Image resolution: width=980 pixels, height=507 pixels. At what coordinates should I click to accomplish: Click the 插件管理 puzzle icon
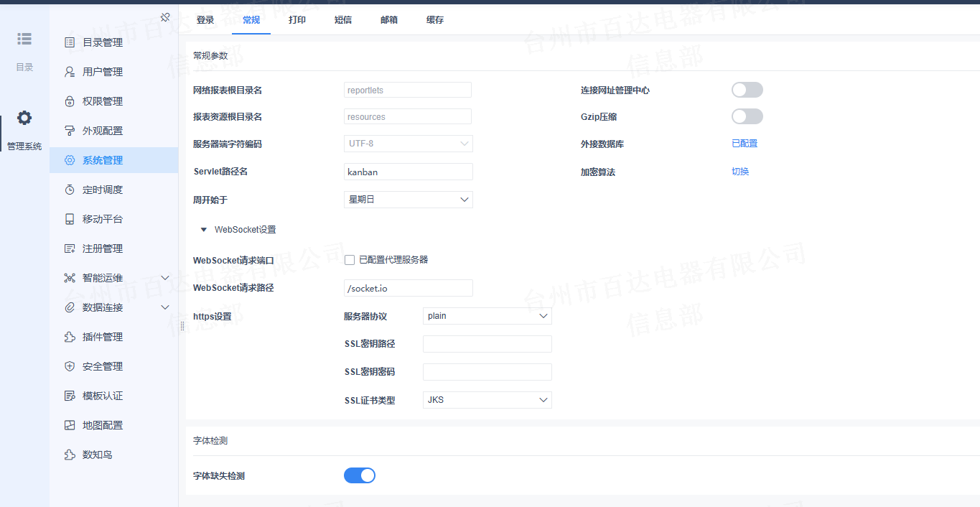pyautogui.click(x=70, y=337)
